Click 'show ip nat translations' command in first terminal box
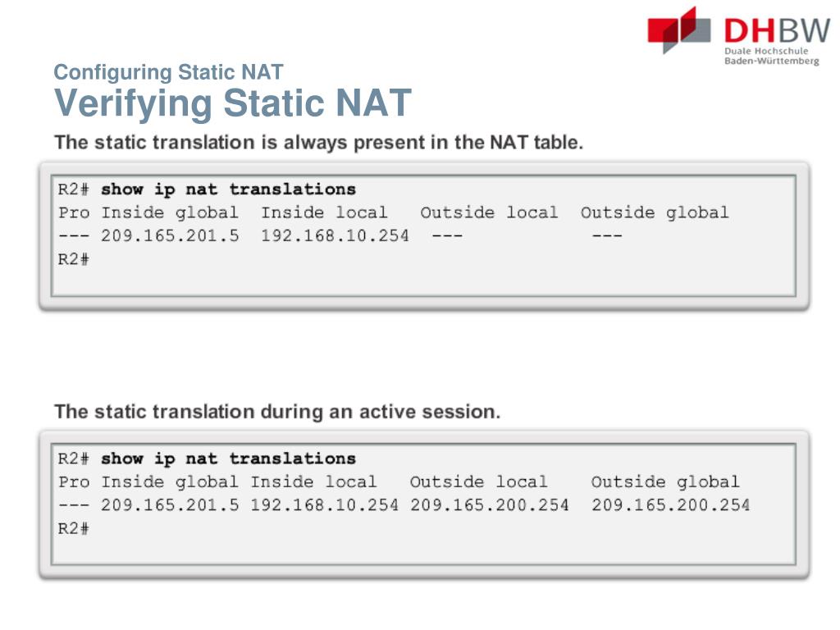 (x=228, y=189)
